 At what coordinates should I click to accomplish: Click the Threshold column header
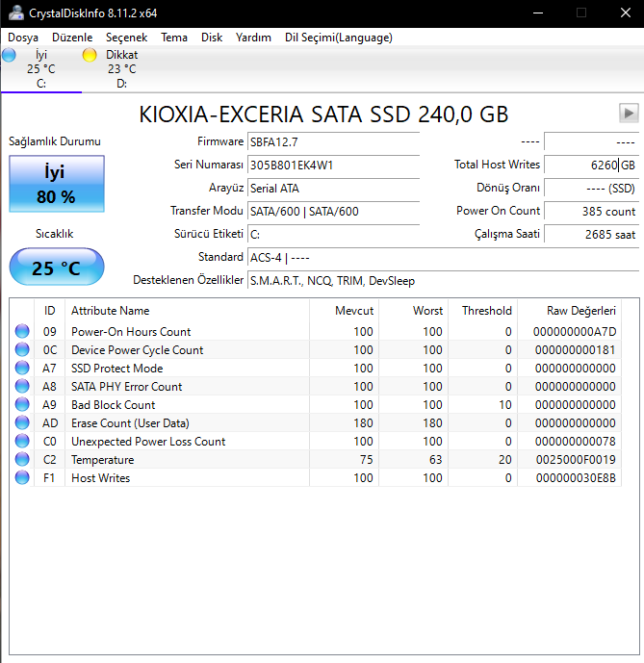[483, 311]
